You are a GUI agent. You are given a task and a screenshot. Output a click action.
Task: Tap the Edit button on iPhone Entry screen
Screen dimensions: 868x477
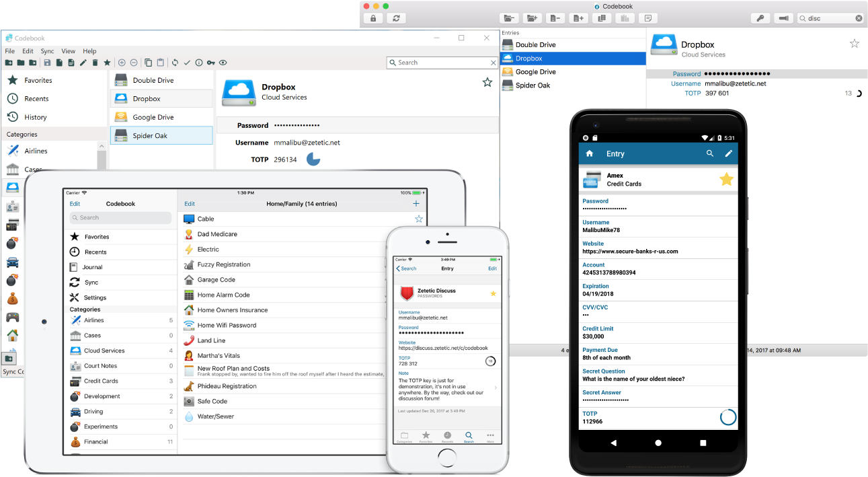(492, 268)
